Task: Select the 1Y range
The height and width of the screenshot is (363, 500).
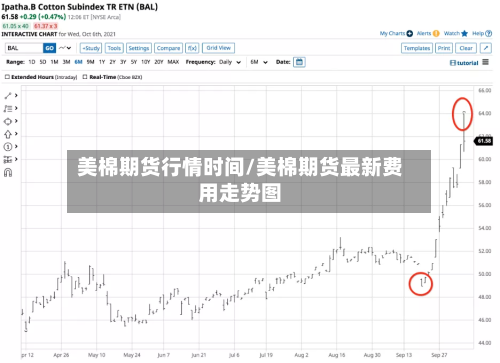Action: (102, 62)
